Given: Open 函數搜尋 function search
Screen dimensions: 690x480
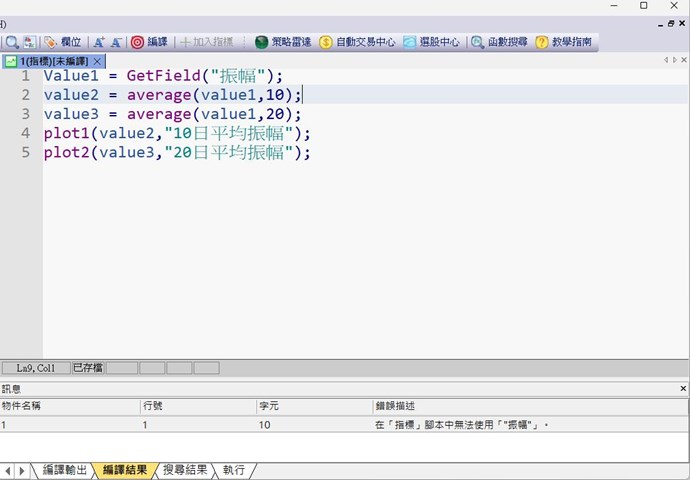Looking at the screenshot, I should [498, 42].
